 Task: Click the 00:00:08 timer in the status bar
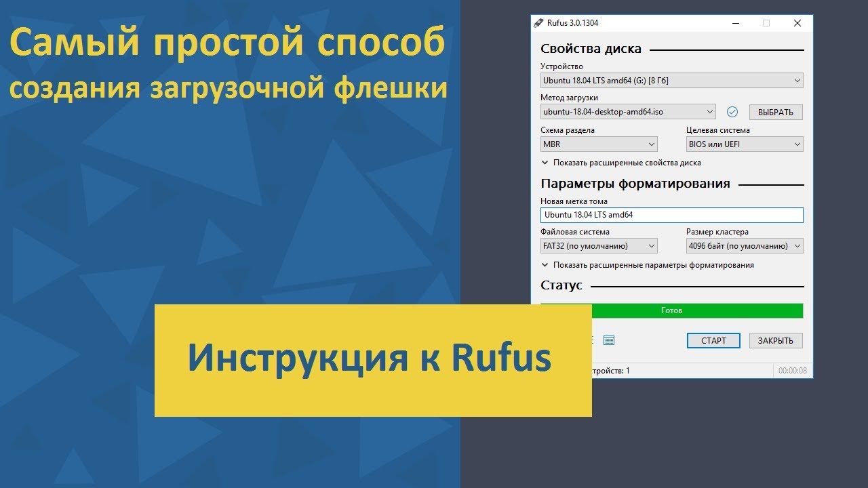[792, 371]
